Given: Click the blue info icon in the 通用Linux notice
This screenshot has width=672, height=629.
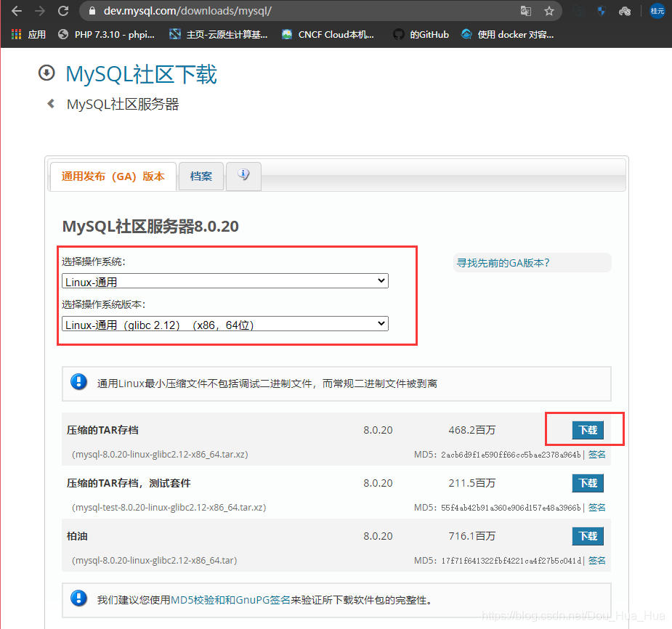Looking at the screenshot, I should (79, 381).
